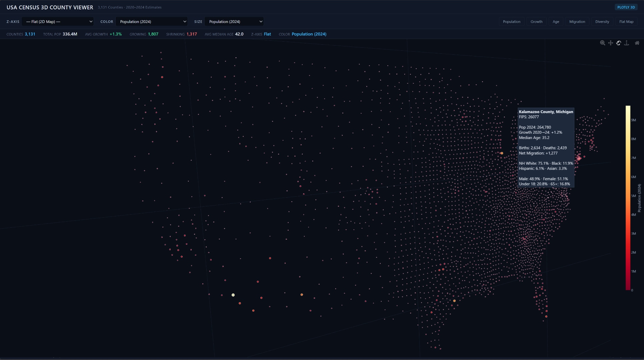Image resolution: width=644 pixels, height=360 pixels.
Task: Select the zoom tool in the plot toolbar
Action: (x=602, y=43)
